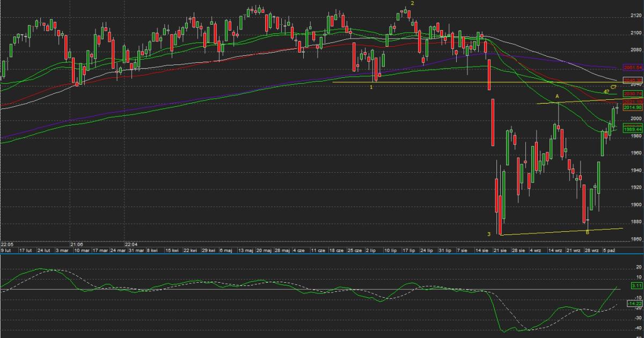Click the 21 sie date on time axis
This screenshot has height=338, width=644.
502,250
